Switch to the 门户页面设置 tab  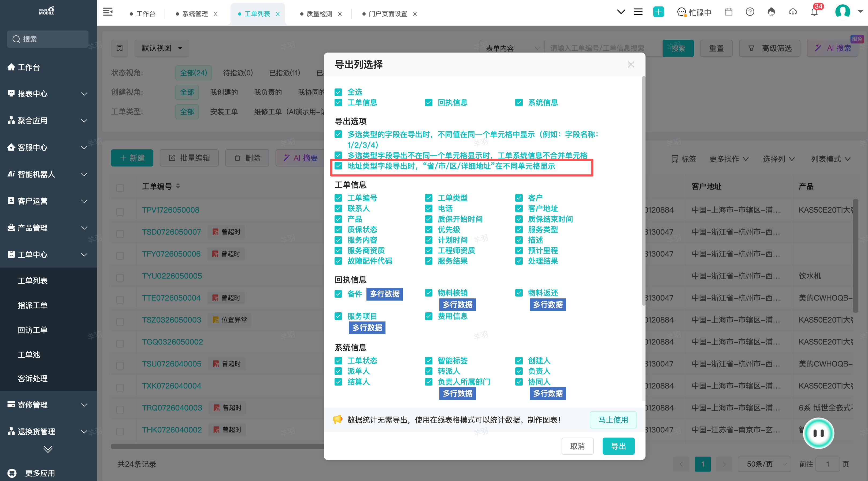384,14
